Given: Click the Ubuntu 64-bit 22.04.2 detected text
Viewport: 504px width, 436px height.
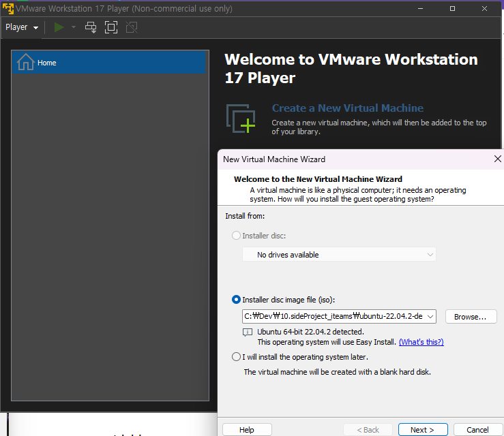Looking at the screenshot, I should tap(310, 332).
